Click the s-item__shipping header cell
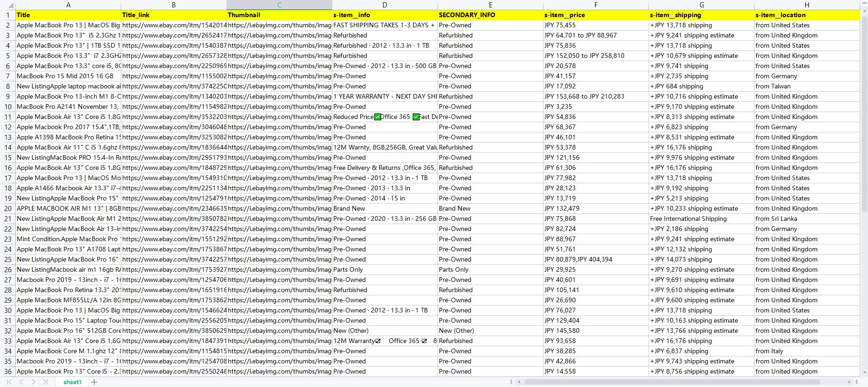The height and width of the screenshot is (387, 868). [701, 15]
